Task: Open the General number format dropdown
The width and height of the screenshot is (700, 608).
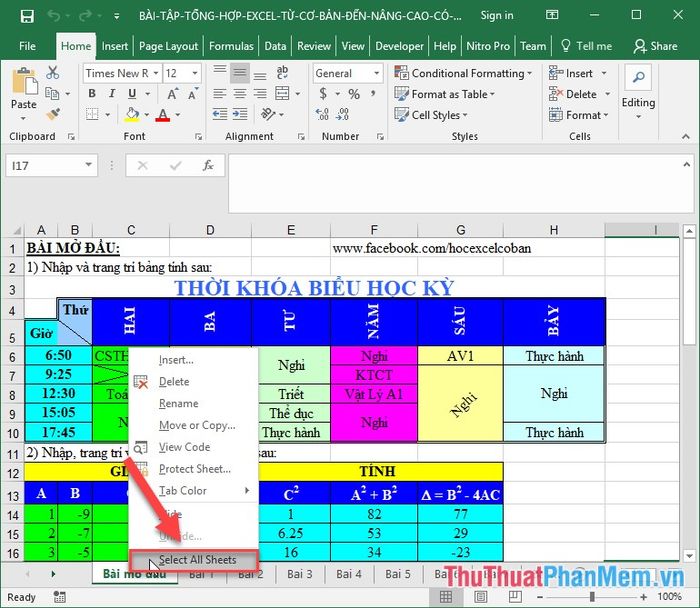Action: 374,73
